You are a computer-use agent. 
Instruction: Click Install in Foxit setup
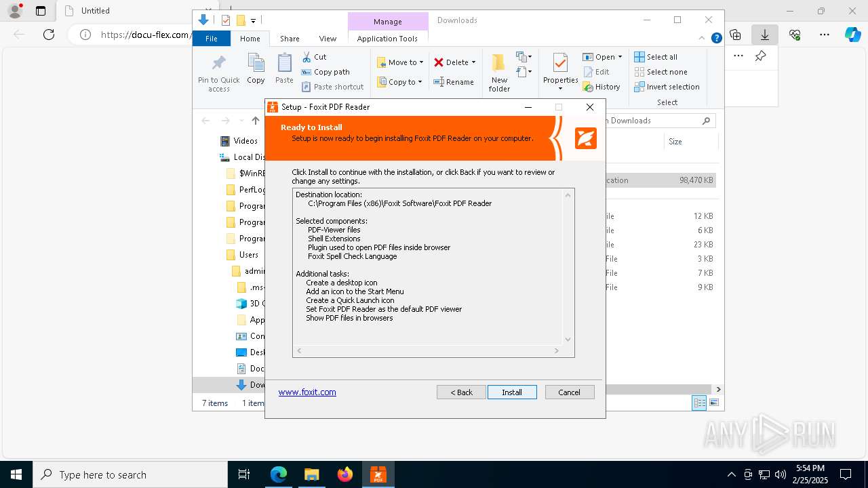coord(512,392)
